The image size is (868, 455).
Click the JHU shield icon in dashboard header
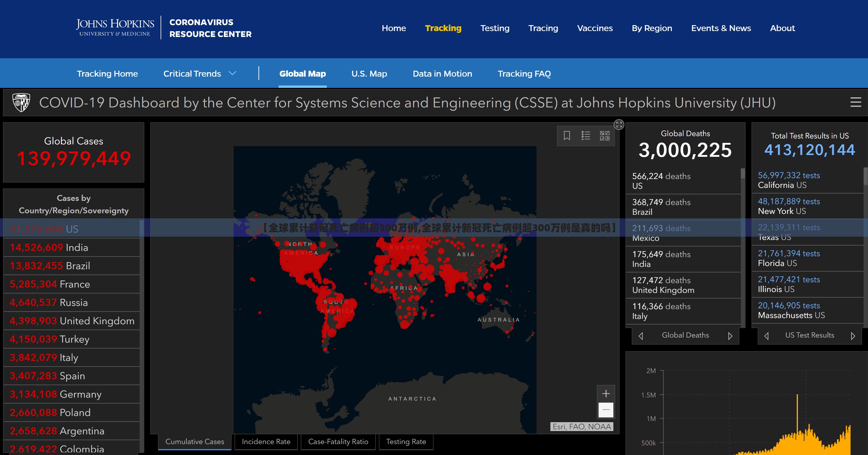pyautogui.click(x=21, y=102)
